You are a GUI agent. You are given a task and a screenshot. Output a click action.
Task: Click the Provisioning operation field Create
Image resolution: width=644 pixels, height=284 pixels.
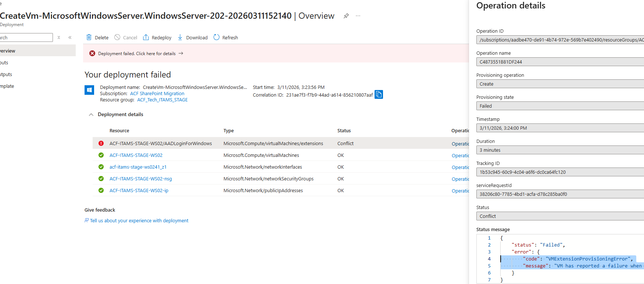pyautogui.click(x=560, y=84)
